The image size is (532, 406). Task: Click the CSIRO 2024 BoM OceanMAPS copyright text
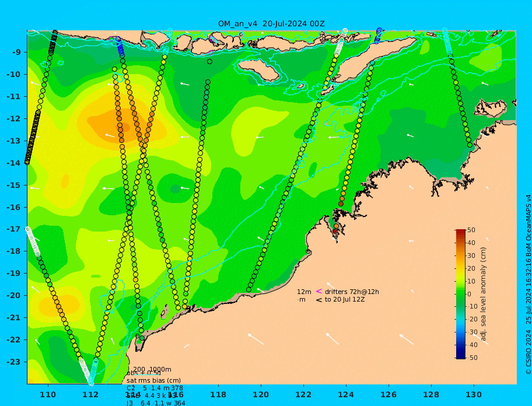click(x=528, y=285)
